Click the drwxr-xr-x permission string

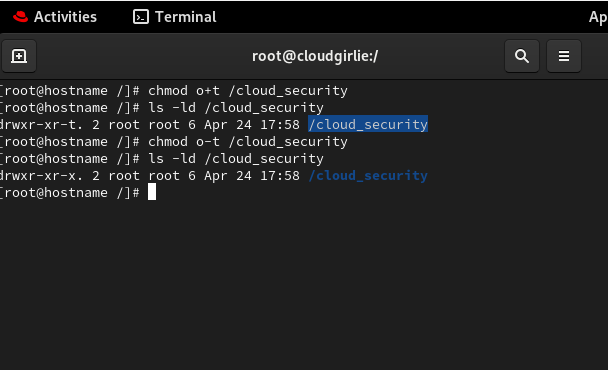(x=41, y=176)
